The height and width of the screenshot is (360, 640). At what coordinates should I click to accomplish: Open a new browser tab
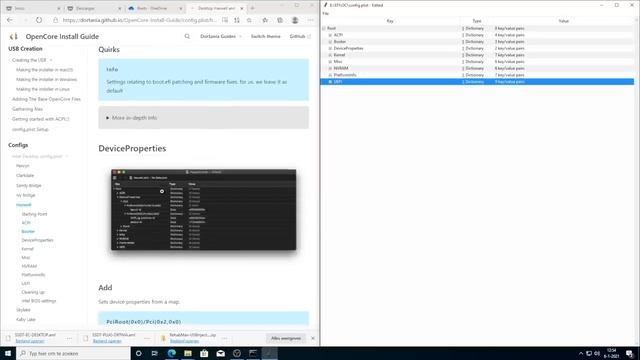252,8
